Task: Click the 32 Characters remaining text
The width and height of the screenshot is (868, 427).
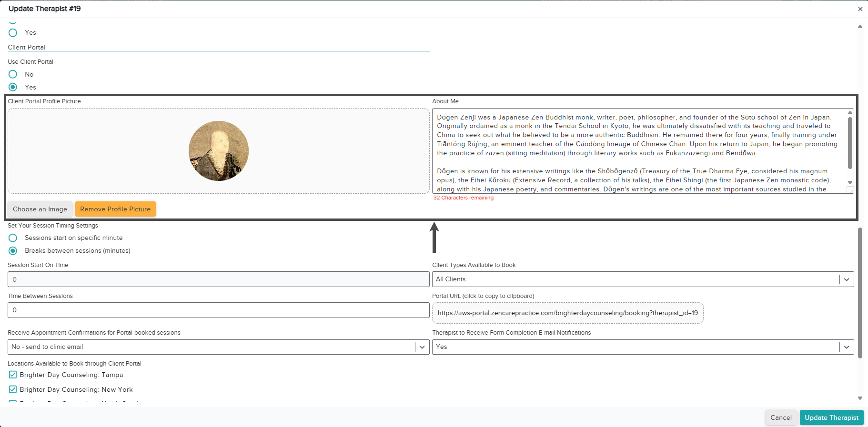Action: 464,198
